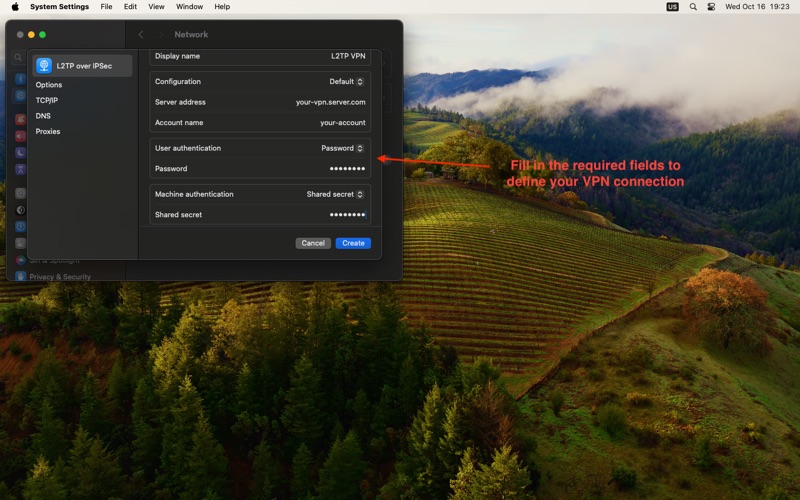
Task: Click the Appearance icon in sidebar
Action: [20, 210]
